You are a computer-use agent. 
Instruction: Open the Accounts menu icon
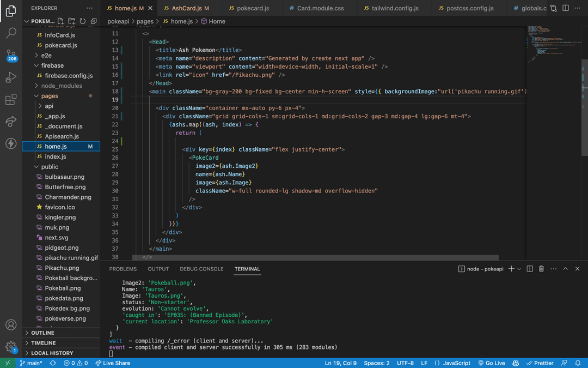[11, 324]
